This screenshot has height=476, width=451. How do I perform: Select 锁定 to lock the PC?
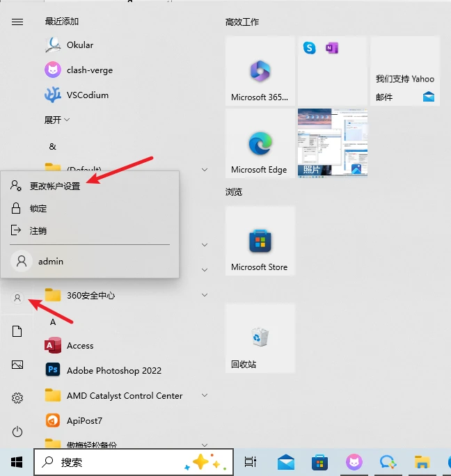90,209
